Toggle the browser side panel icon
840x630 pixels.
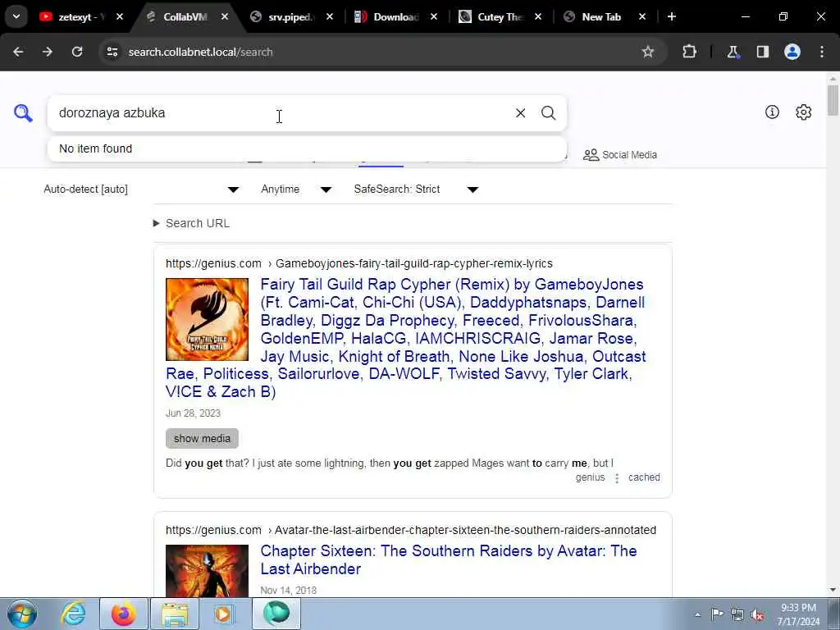point(762,52)
